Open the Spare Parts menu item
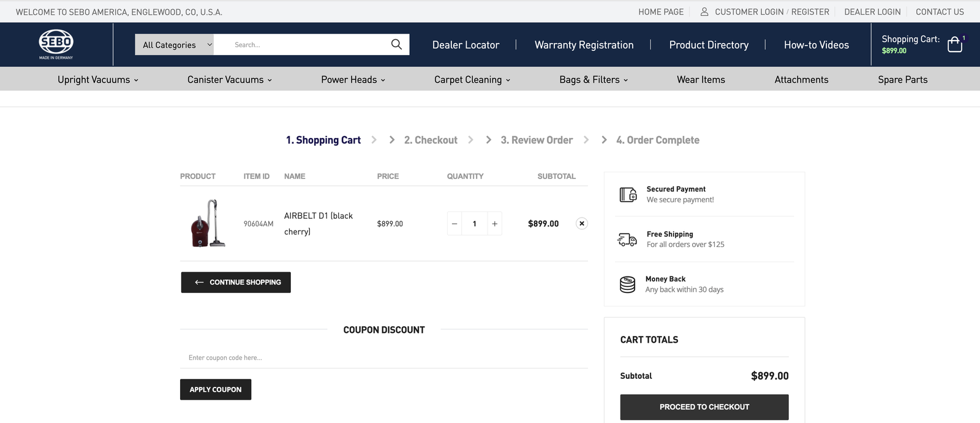This screenshot has height=423, width=980. click(902, 80)
